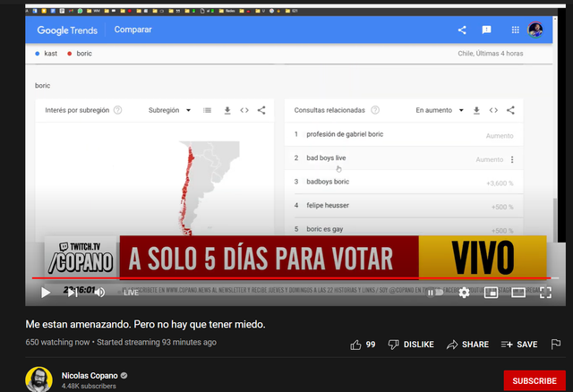Viewport: 573px width, 392px height.
Task: Share the Interés por subregión card
Action: (x=261, y=110)
